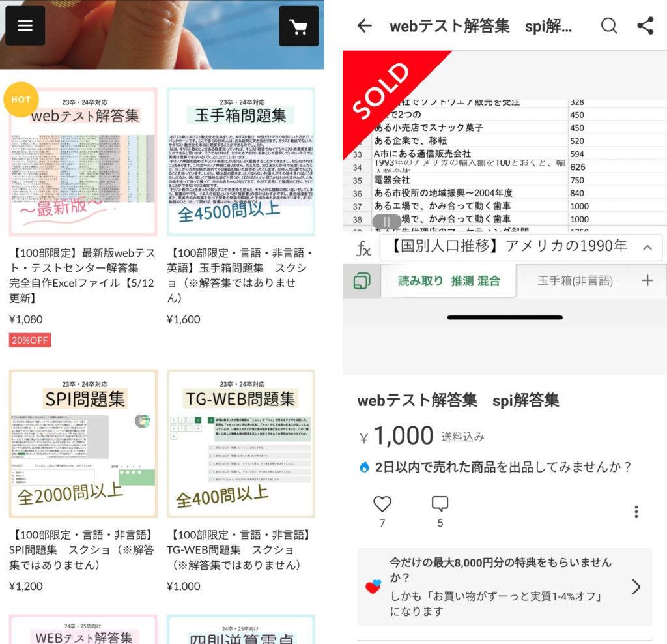667x644 pixels.
Task: Collapse the formula bar chevron
Action: tap(647, 248)
